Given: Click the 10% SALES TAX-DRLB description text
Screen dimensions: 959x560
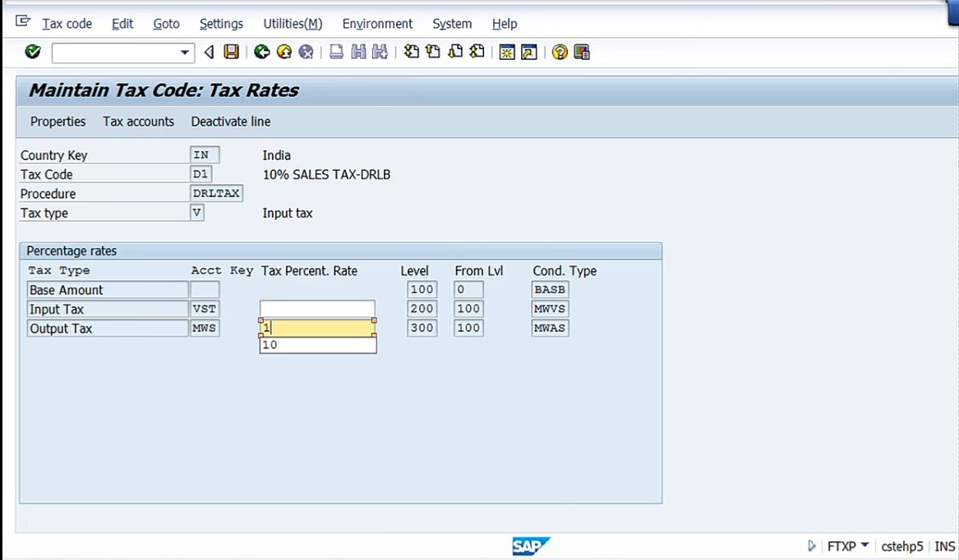Looking at the screenshot, I should coord(326,175).
